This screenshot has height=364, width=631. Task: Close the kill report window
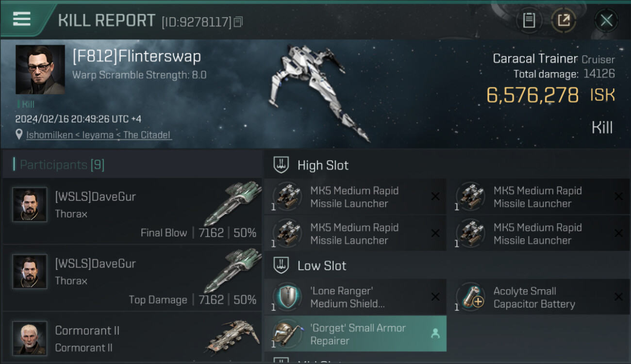606,20
